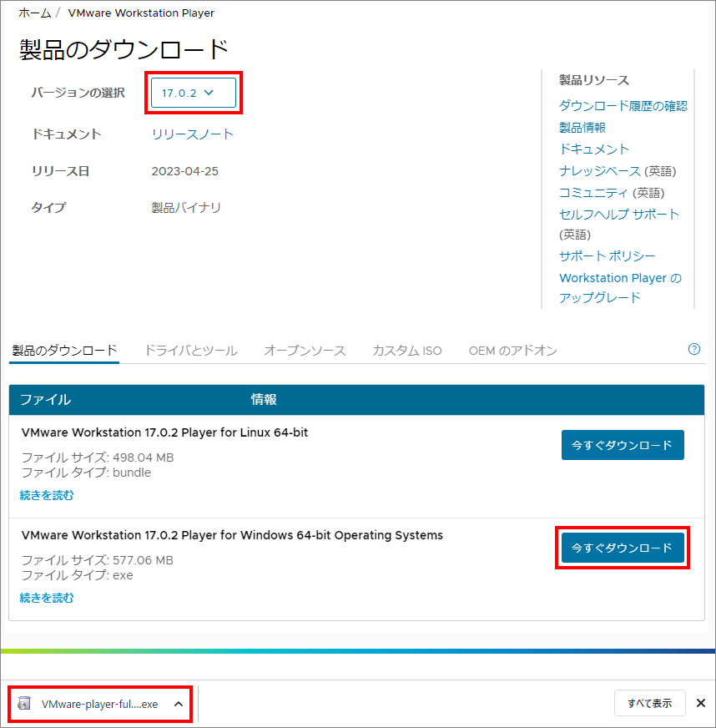The image size is (716, 728).
Task: Download Player for Linux 64-bit
Action: point(623,445)
